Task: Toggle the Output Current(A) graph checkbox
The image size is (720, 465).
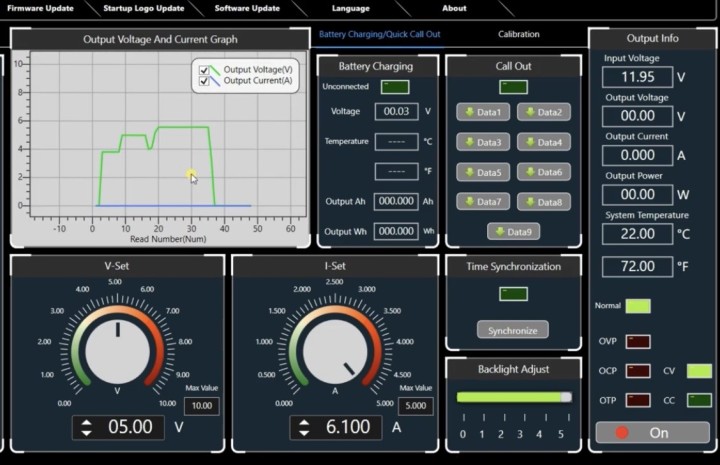Action: (204, 81)
